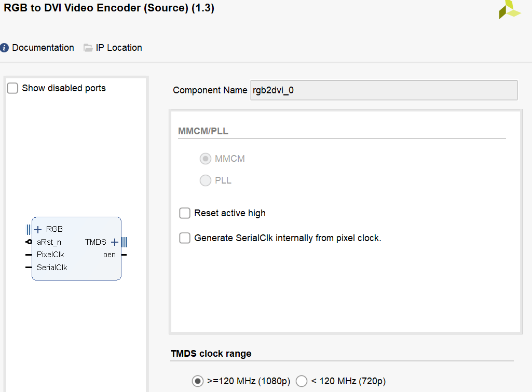Select the PLL radio button

[205, 180]
